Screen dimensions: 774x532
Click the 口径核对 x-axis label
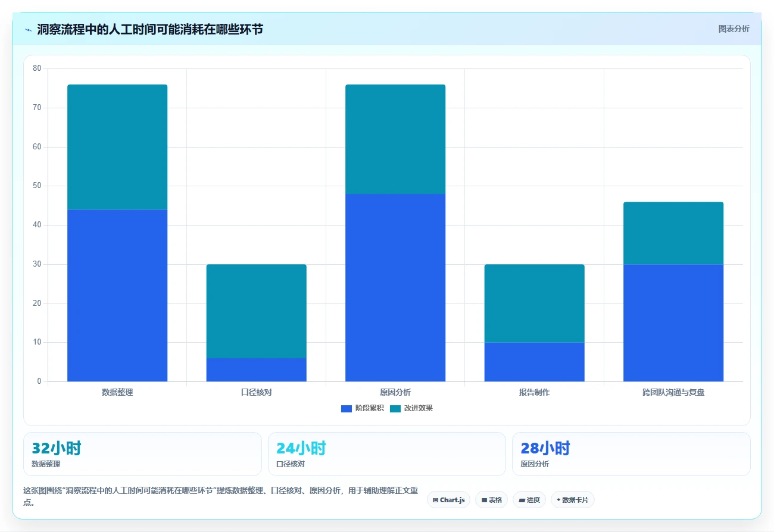click(257, 392)
